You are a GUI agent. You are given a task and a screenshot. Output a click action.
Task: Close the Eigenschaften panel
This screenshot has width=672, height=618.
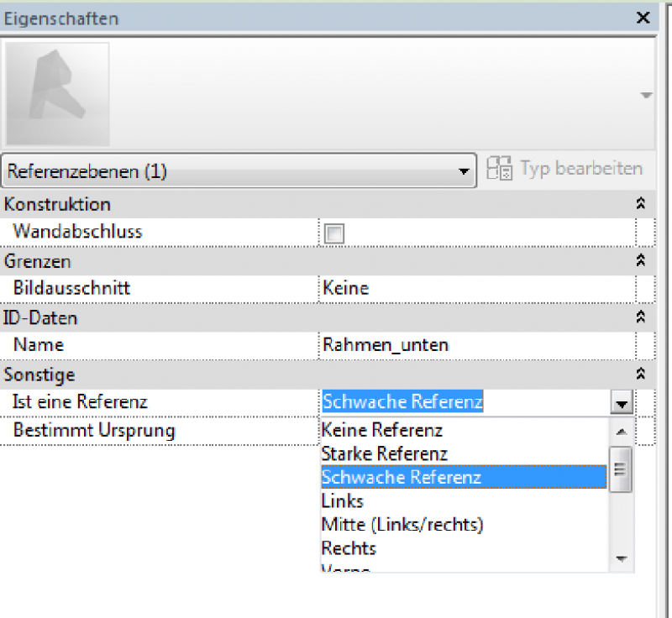click(x=643, y=18)
